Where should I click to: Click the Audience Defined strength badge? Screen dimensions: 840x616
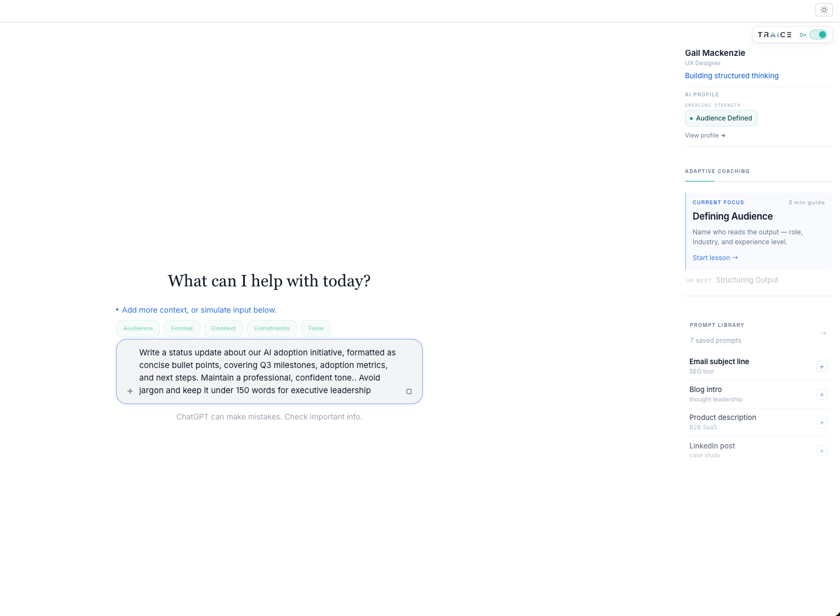tap(721, 118)
